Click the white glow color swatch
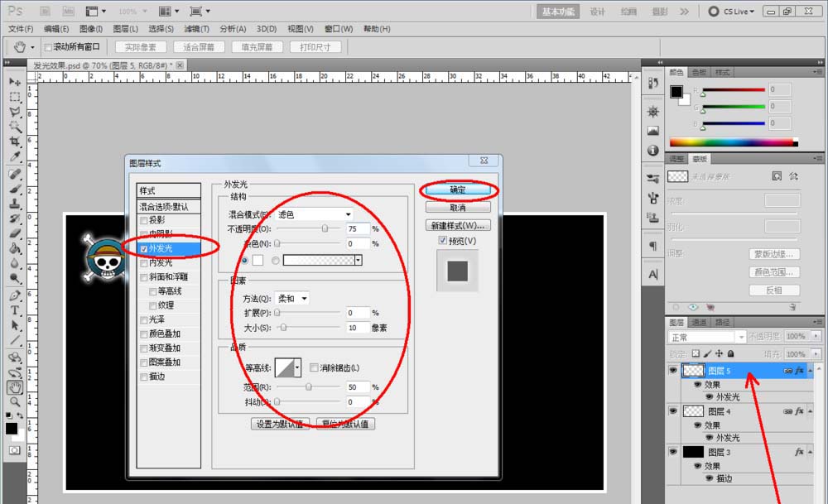The height and width of the screenshot is (504, 828). tap(258, 260)
